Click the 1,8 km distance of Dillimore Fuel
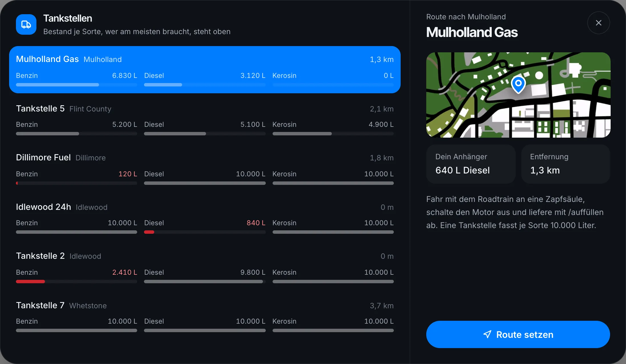Screen dimensions: 626x364 pos(382,158)
